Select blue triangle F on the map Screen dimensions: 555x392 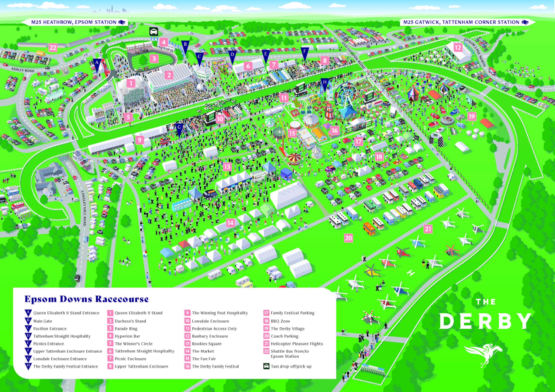pyautogui.click(x=305, y=54)
